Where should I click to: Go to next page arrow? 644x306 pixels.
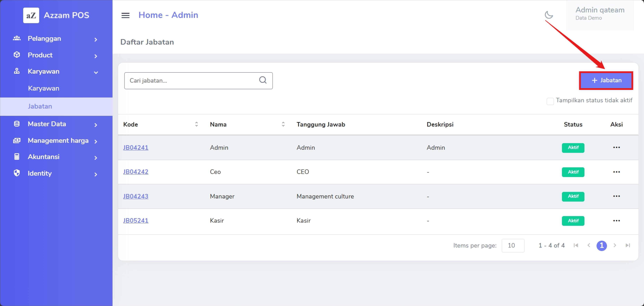point(615,245)
